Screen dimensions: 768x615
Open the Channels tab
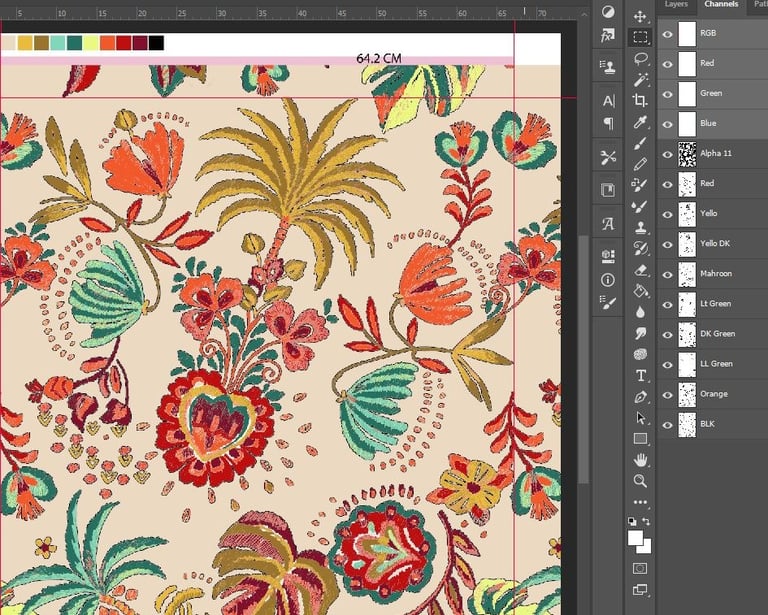pos(721,5)
